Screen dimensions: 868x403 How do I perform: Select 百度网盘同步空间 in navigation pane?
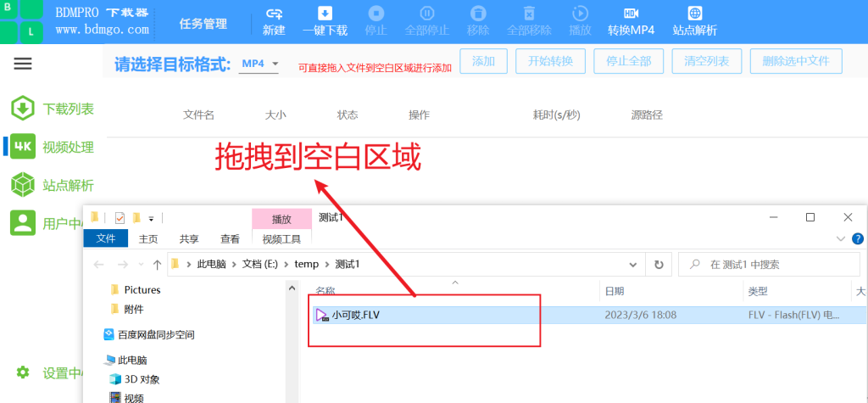click(149, 335)
